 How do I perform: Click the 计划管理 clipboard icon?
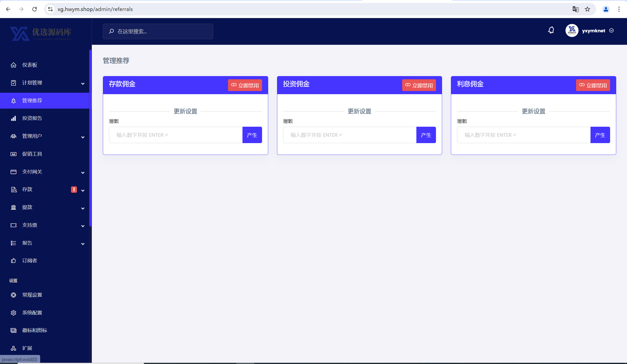(x=13, y=83)
